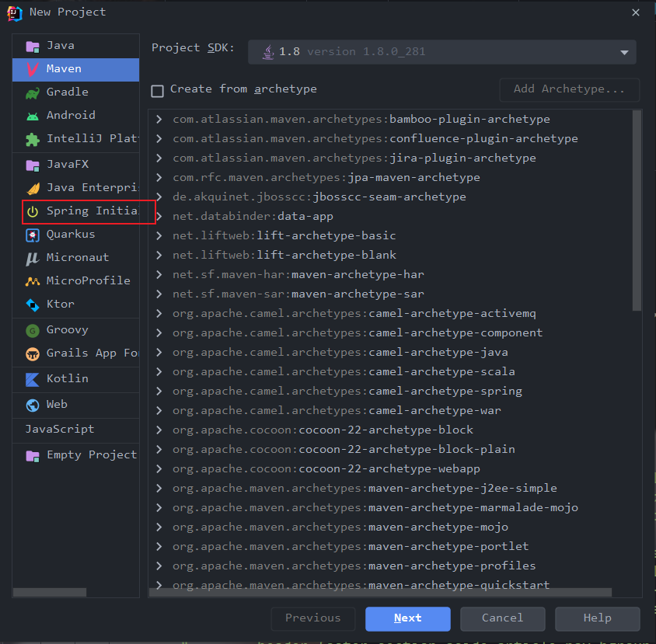The width and height of the screenshot is (656, 644).
Task: Click the Java cup icon in SDK field
Action: pyautogui.click(x=267, y=52)
